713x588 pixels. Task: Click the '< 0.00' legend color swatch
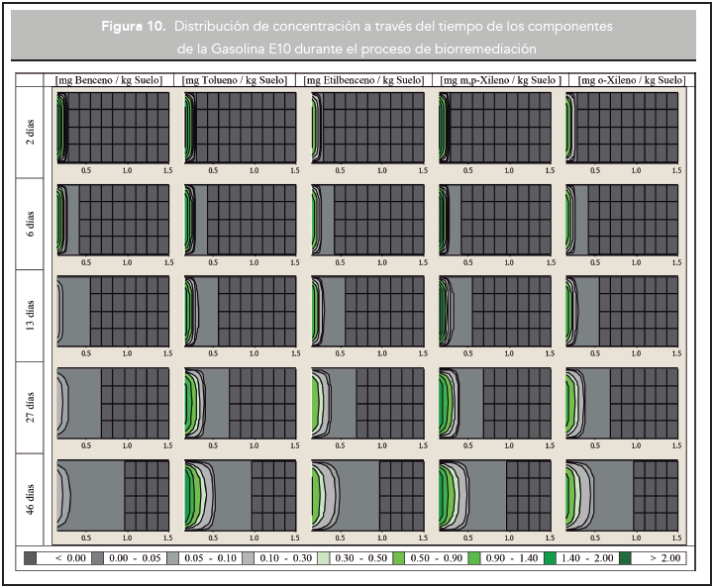[30, 558]
